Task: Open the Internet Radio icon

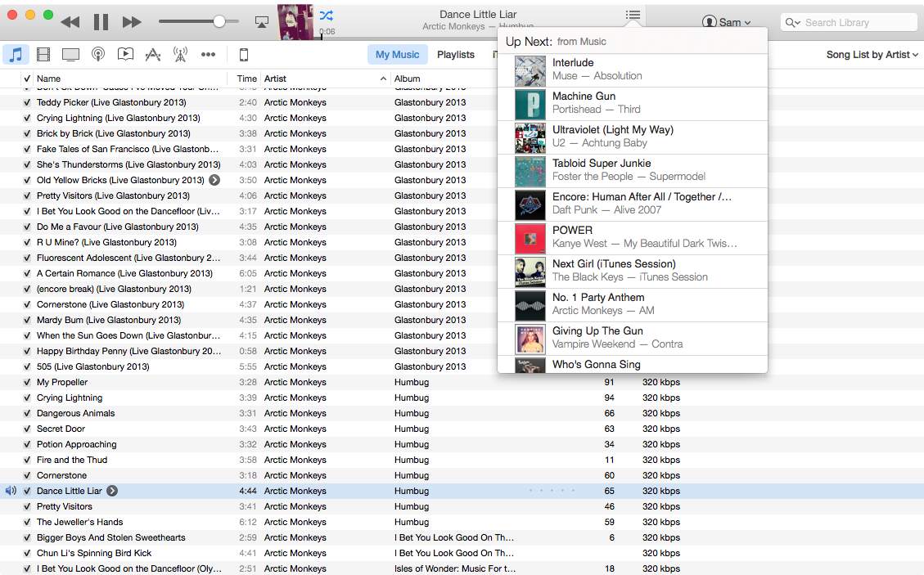Action: click(180, 55)
